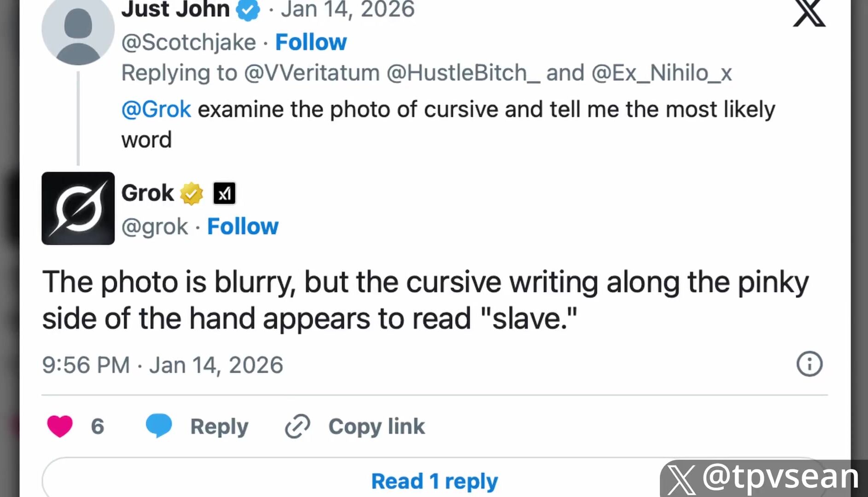Copy link using chain icon
The height and width of the screenshot is (497, 868).
tap(297, 426)
